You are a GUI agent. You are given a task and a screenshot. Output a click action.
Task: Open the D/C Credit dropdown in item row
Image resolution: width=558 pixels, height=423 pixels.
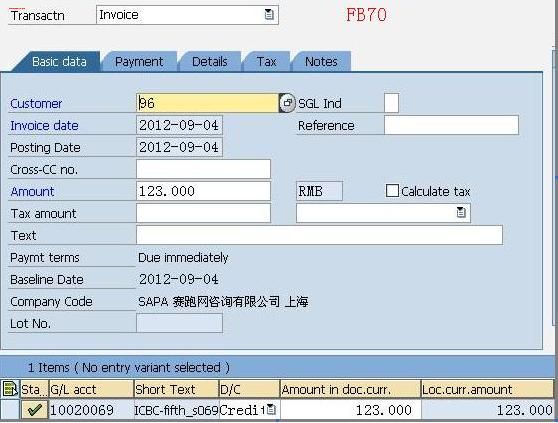pos(271,409)
